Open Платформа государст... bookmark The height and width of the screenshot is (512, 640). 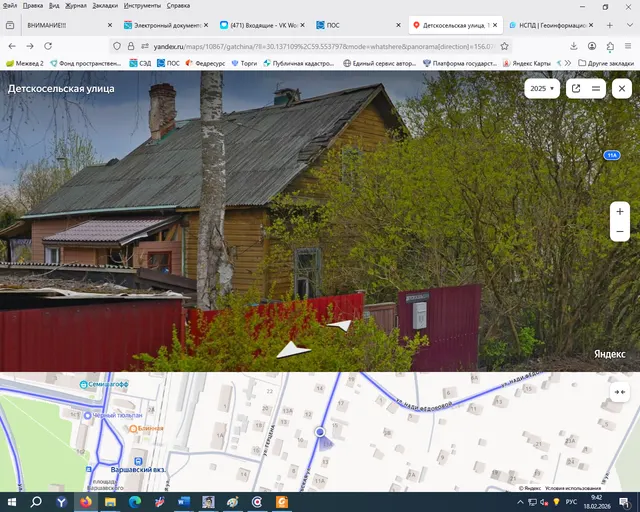pos(460,63)
